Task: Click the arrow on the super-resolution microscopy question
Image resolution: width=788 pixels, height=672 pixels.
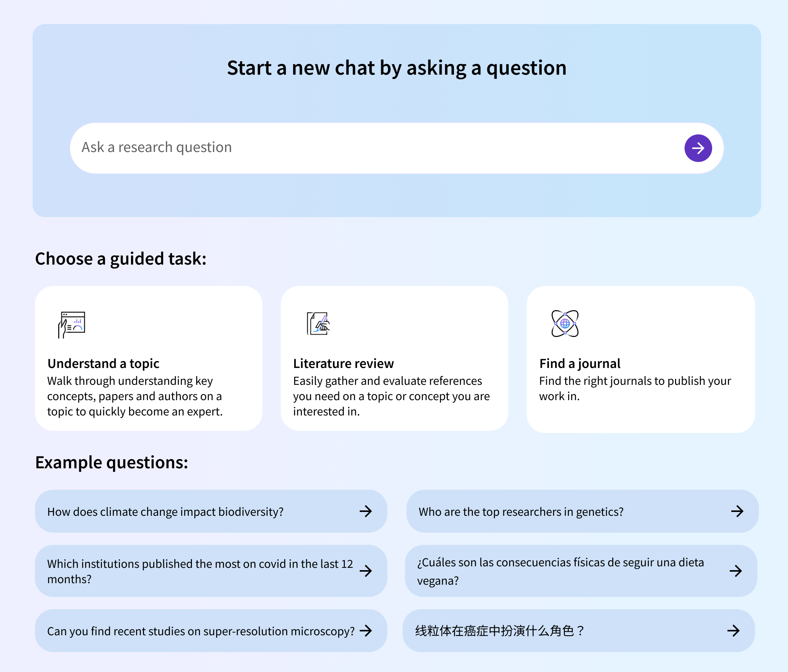Action: pyautogui.click(x=367, y=630)
